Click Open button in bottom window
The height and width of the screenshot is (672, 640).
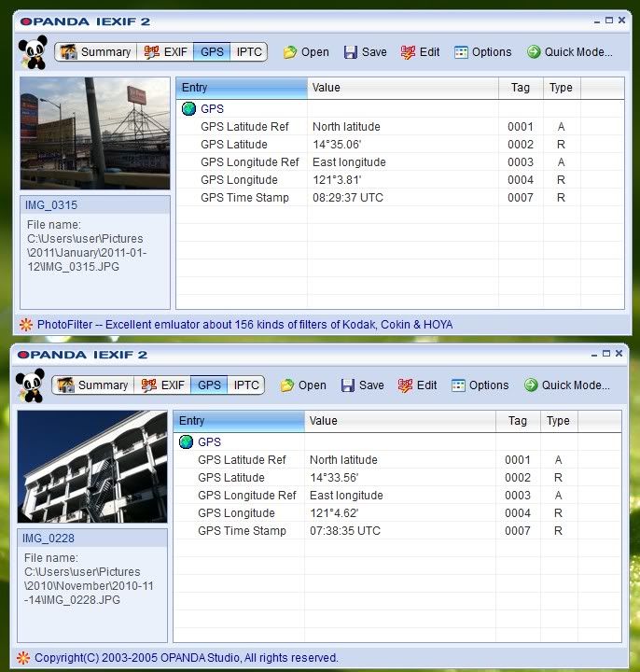pos(303,385)
